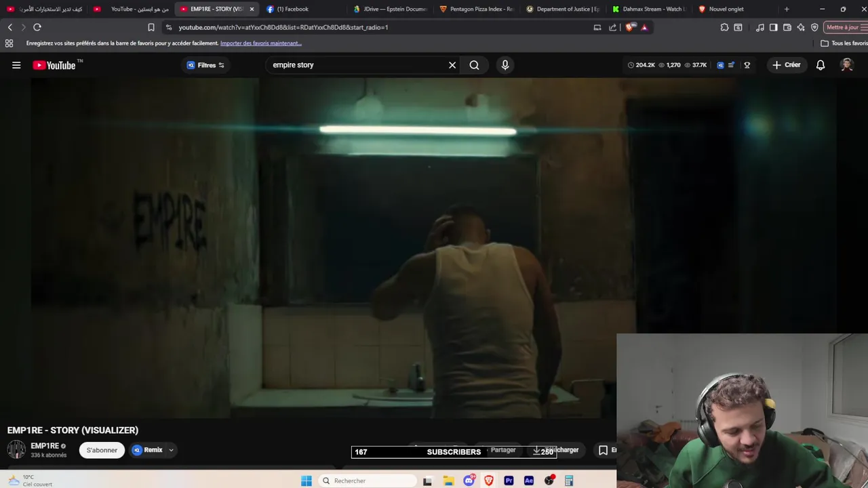Click the view site information icon in address bar

(x=169, y=27)
